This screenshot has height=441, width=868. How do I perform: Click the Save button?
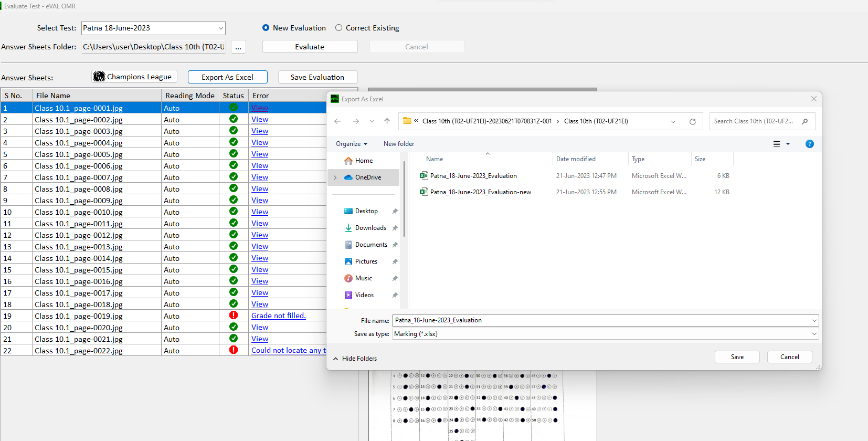(737, 357)
